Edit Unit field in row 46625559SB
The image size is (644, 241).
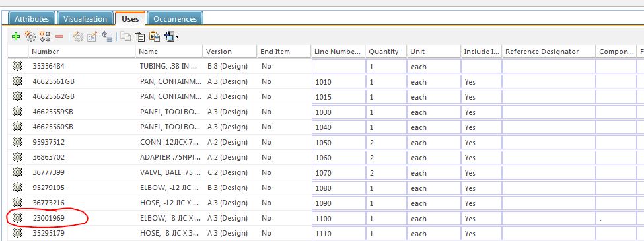(x=434, y=112)
